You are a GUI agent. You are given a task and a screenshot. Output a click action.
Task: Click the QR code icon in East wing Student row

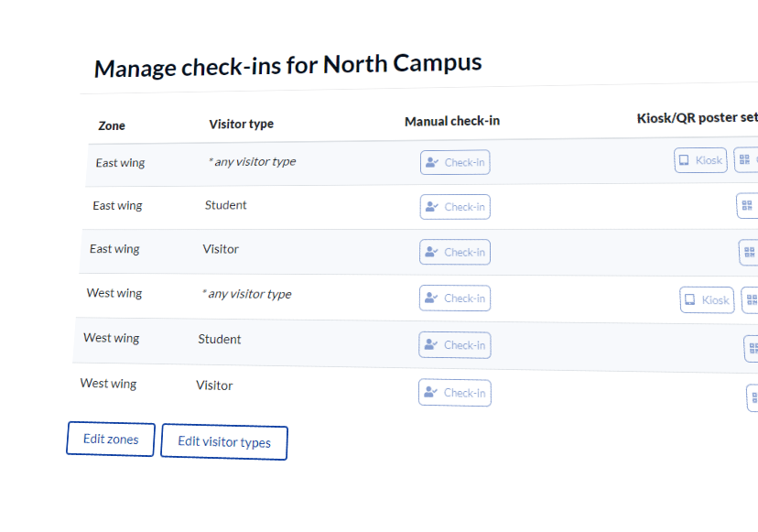[x=747, y=206]
